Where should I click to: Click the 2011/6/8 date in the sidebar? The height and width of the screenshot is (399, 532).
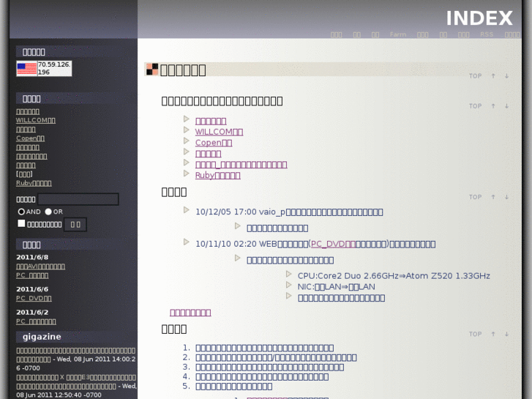32,257
